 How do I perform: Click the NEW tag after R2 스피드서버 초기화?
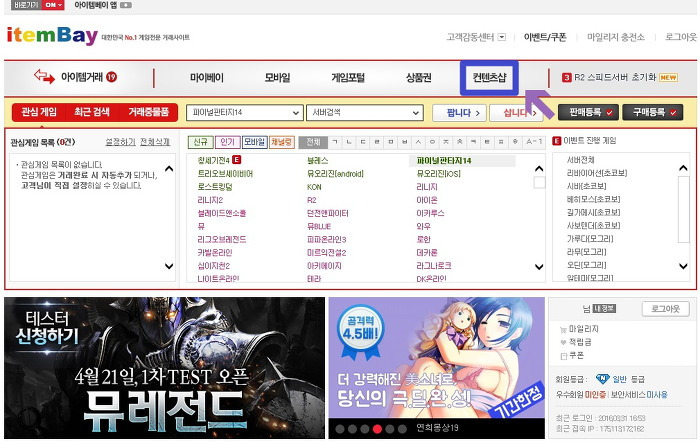668,77
